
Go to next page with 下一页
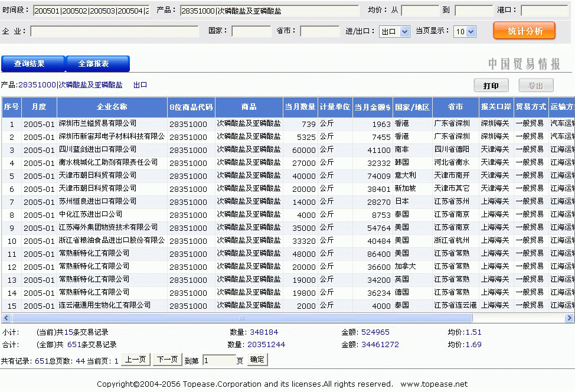(x=166, y=360)
